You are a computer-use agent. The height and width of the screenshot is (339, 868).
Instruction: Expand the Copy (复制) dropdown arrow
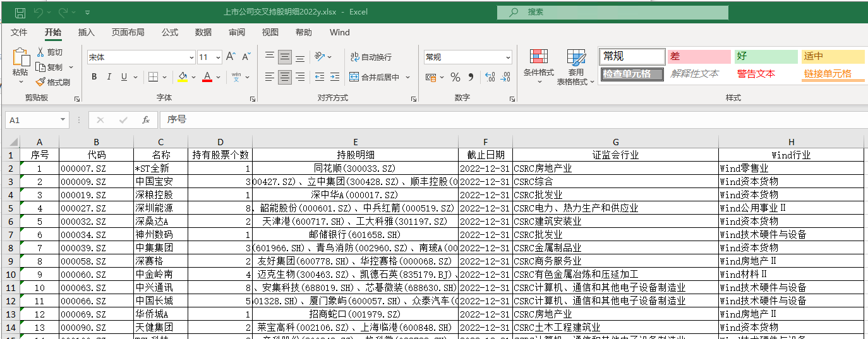[x=71, y=67]
